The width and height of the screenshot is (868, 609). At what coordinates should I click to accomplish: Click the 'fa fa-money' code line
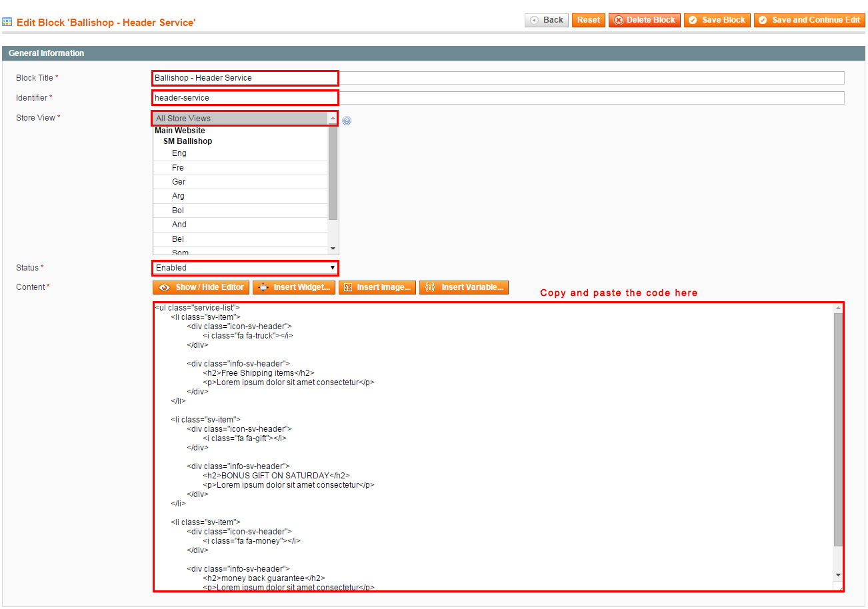pos(251,541)
